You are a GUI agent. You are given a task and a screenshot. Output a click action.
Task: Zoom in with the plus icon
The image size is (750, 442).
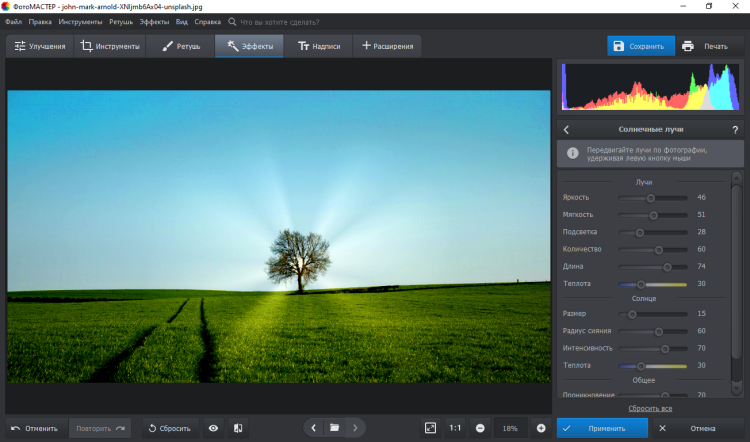pyautogui.click(x=541, y=428)
